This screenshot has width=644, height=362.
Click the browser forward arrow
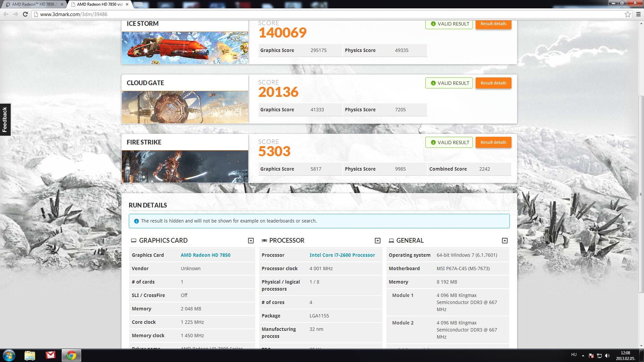(15, 14)
